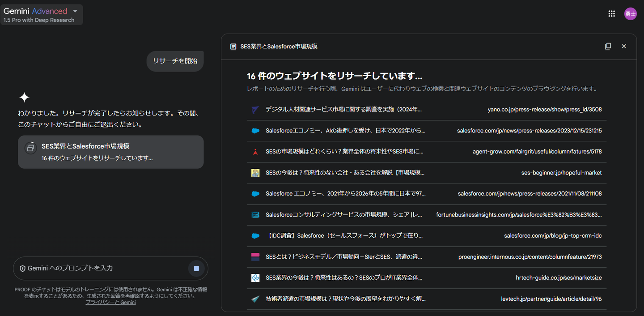Close the SES業界とSalesforce市場規模 panel
The image size is (644, 316).
point(624,47)
